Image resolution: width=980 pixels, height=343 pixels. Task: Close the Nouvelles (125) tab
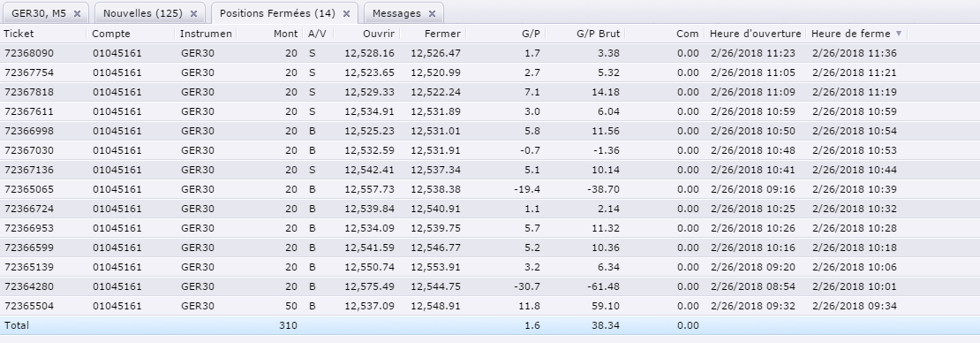[x=193, y=13]
